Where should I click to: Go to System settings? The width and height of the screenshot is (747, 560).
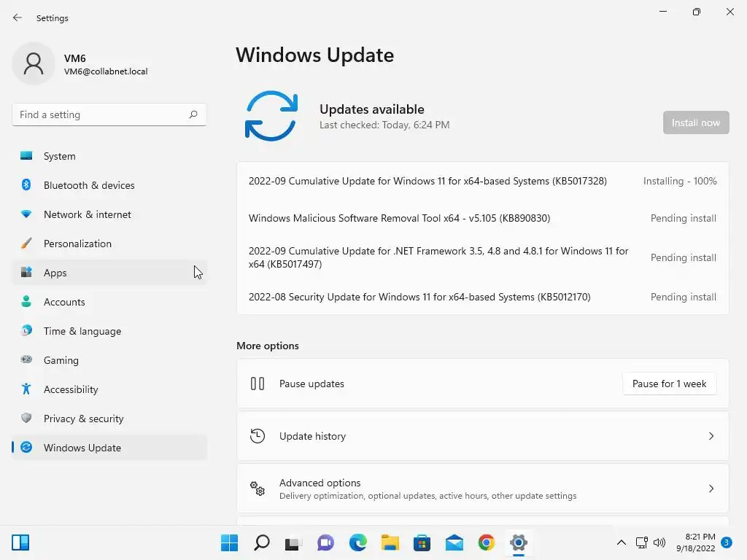(x=109, y=156)
